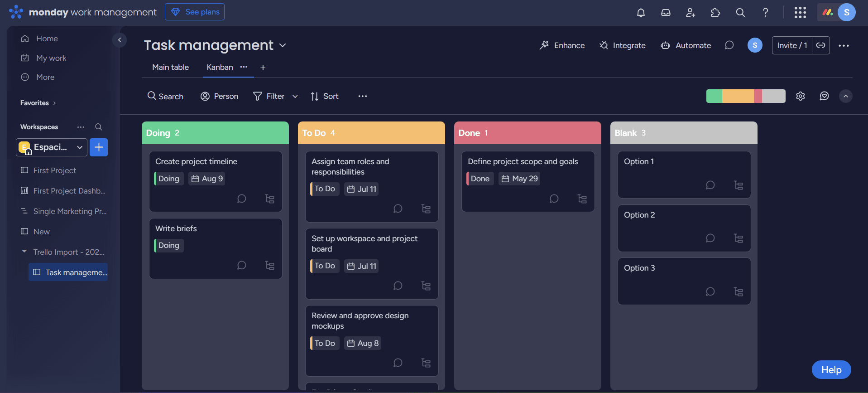868x393 pixels.
Task: Open the notifications bell
Action: click(641, 13)
